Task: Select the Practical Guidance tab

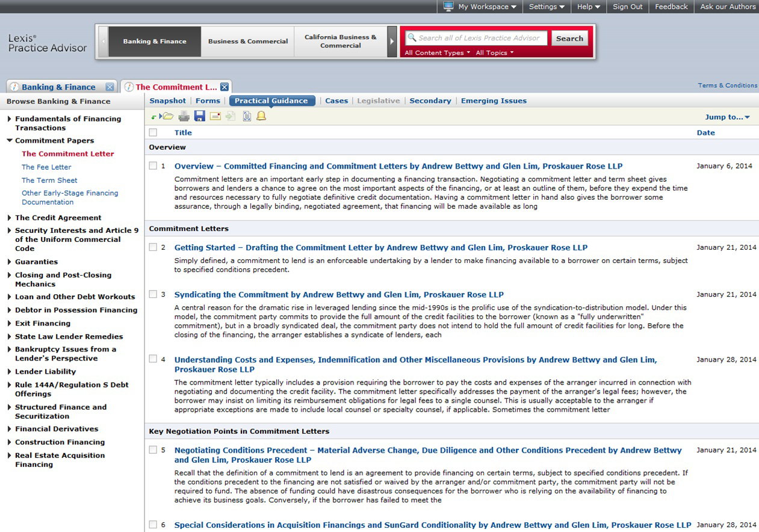Action: pos(271,101)
